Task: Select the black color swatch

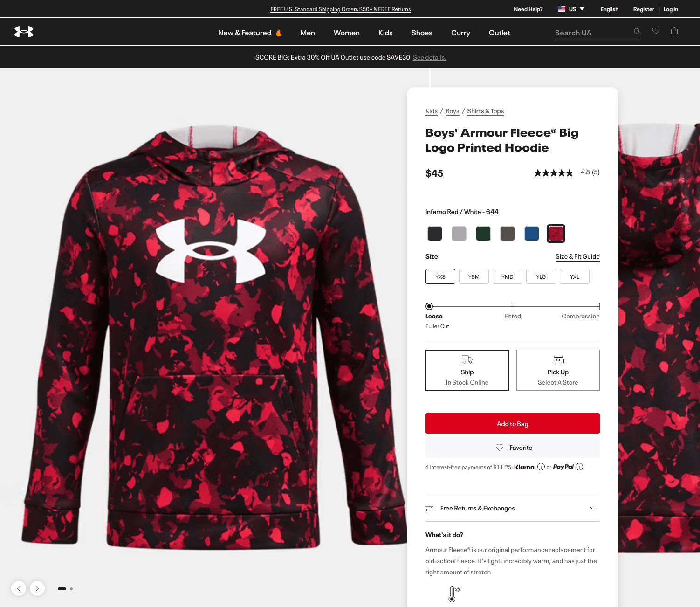Action: point(435,234)
